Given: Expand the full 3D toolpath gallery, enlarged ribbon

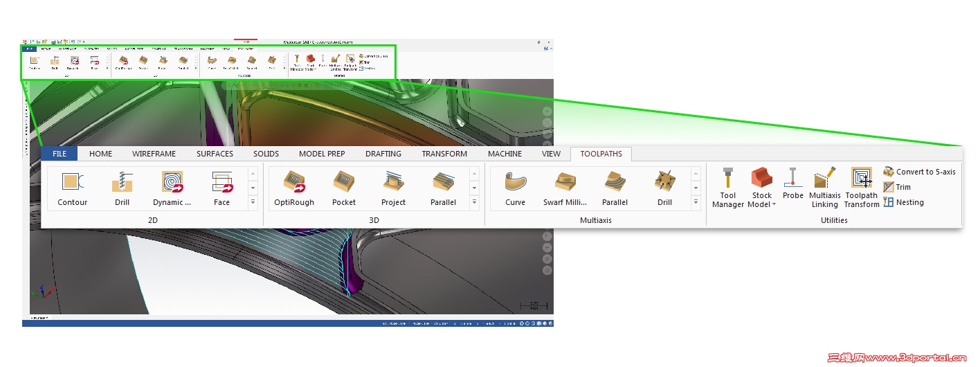Looking at the screenshot, I should (x=474, y=202).
